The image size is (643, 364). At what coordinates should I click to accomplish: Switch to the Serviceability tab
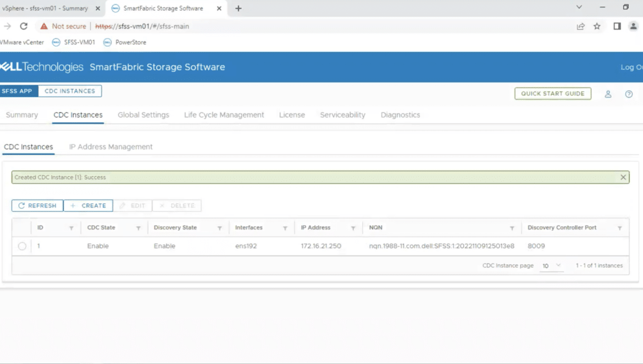click(x=343, y=115)
